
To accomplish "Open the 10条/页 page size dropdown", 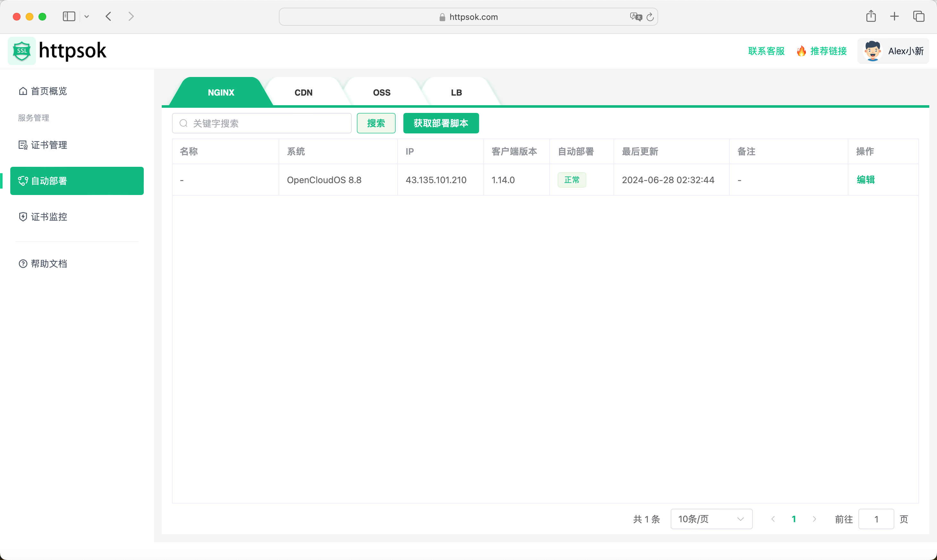I will [711, 519].
